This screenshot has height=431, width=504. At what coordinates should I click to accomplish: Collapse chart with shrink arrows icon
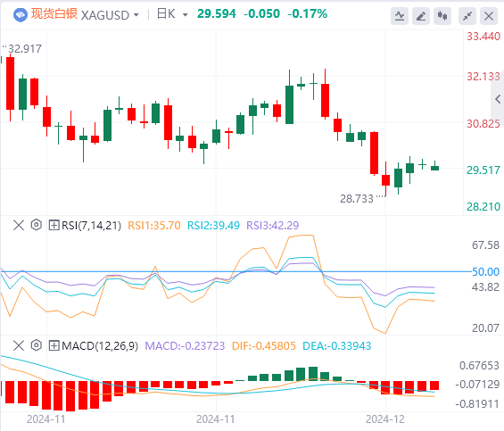pos(467,16)
